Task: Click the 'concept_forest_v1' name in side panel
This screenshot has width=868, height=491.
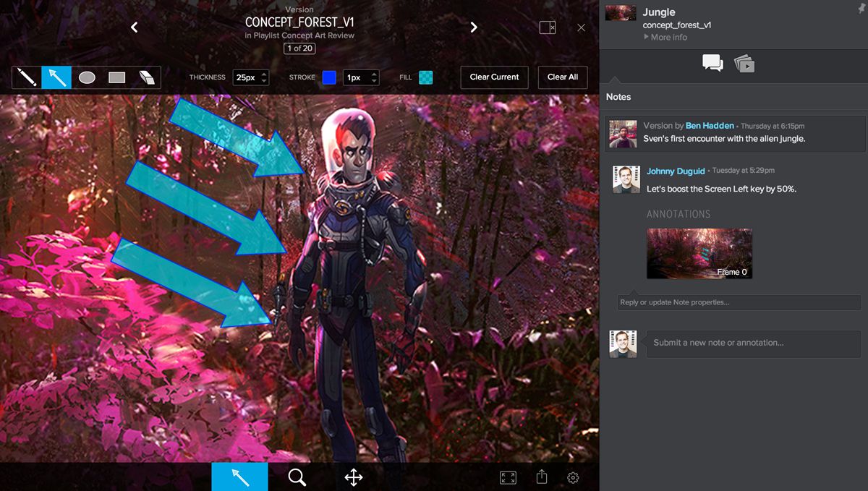Action: pyautogui.click(x=677, y=25)
